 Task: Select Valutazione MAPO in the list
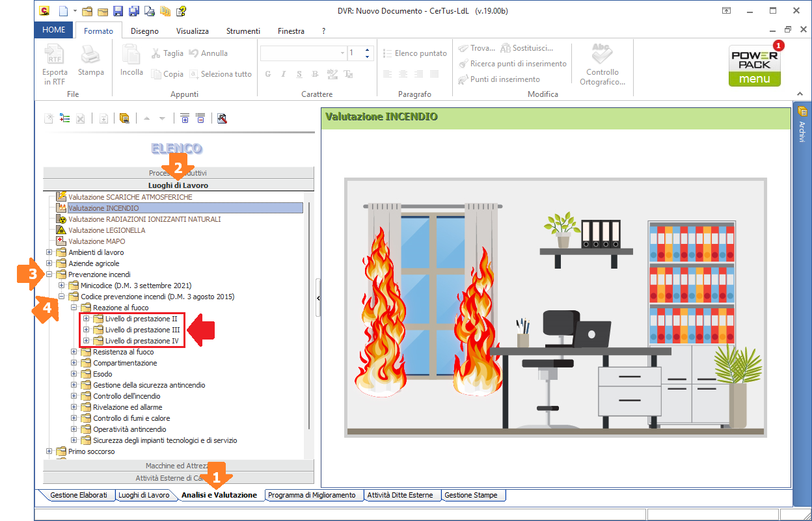click(x=96, y=241)
